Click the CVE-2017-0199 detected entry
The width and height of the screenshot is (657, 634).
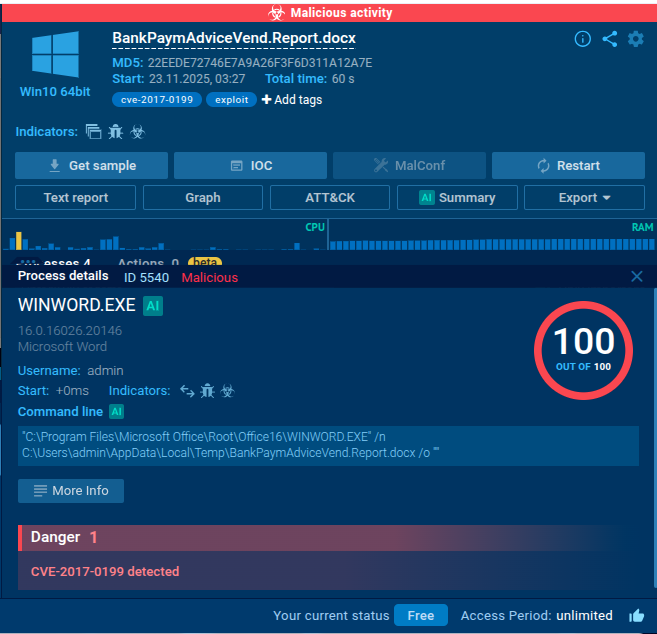[x=105, y=572]
